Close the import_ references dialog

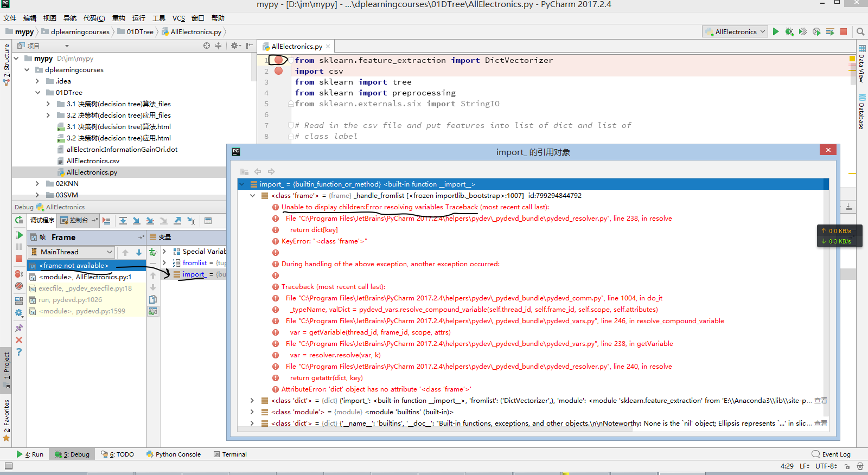coord(828,150)
